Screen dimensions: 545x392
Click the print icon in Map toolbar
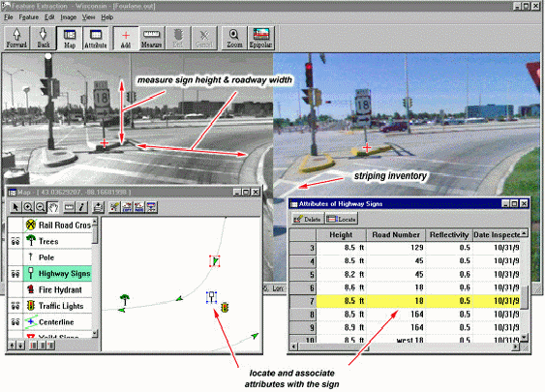tap(99, 207)
